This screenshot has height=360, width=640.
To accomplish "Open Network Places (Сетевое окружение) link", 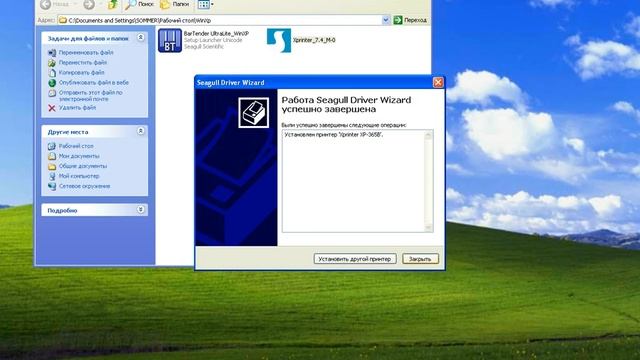I will click(x=84, y=186).
